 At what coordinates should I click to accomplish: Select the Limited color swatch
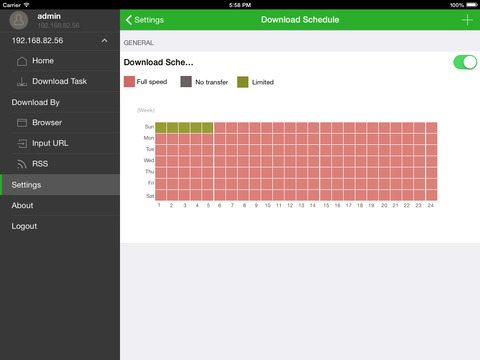243,82
